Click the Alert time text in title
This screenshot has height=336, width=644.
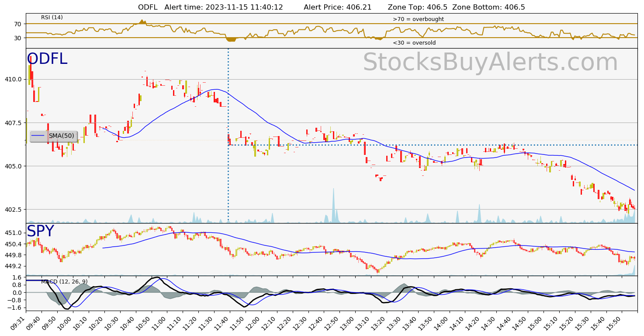pyautogui.click(x=224, y=7)
